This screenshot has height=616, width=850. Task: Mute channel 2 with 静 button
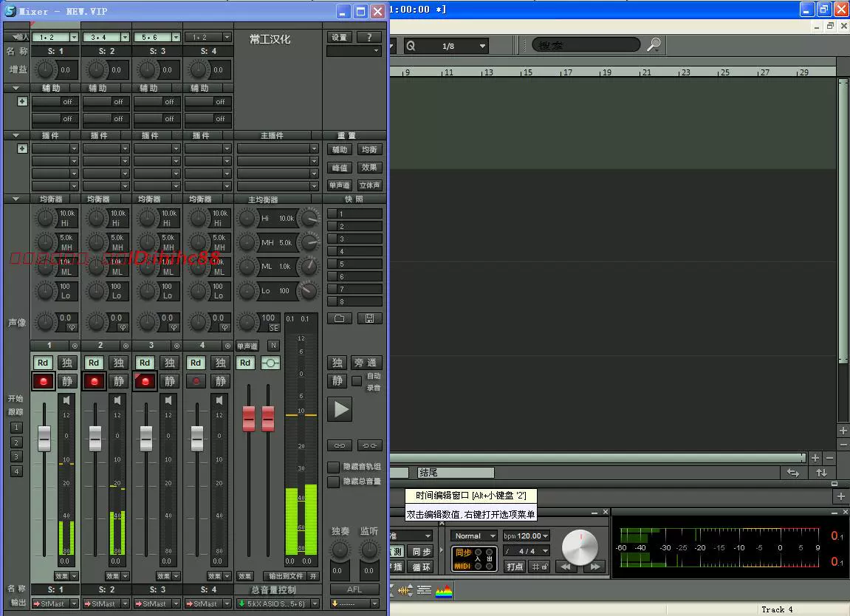[x=119, y=381]
